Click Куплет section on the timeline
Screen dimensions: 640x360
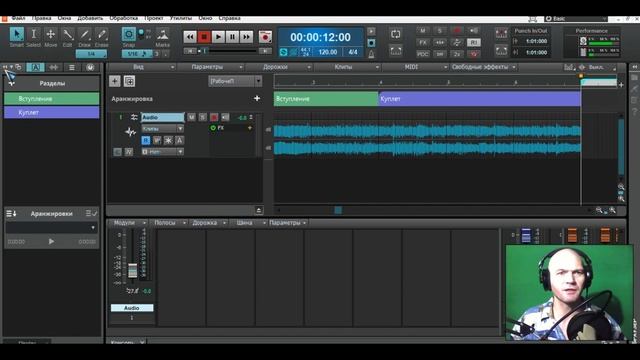(480, 99)
